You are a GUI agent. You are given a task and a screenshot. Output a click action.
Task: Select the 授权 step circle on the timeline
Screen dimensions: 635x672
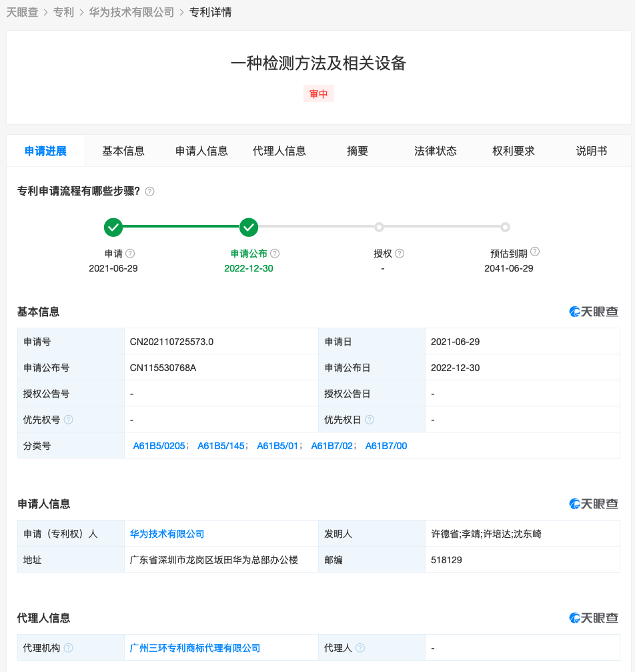379,228
